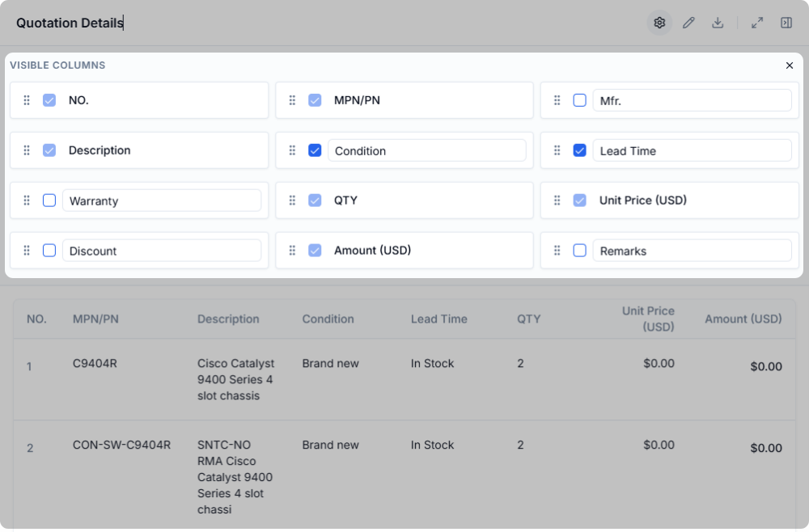This screenshot has width=809, height=532.
Task: Click drag handle beside Condition column
Action: (x=292, y=150)
